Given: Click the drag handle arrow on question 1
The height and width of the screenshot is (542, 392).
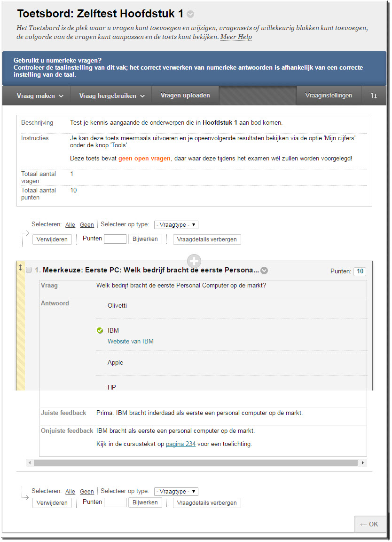Looking at the screenshot, I should [x=20, y=268].
